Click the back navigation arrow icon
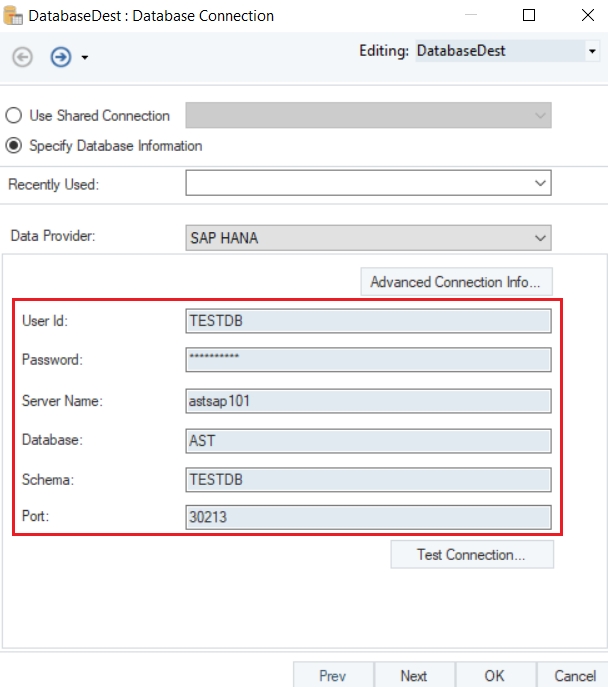Viewport: 608px width, 687px height. 22,57
